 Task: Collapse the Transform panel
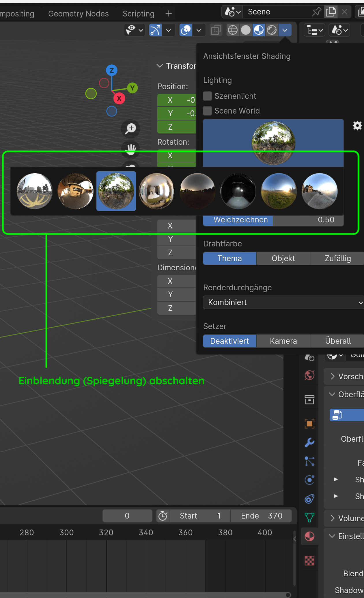point(160,66)
